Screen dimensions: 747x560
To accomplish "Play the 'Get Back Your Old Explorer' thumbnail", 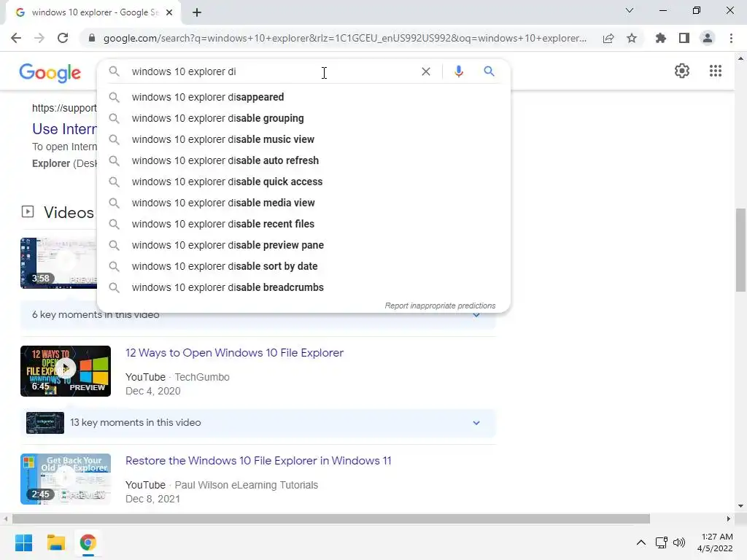I will click(66, 479).
